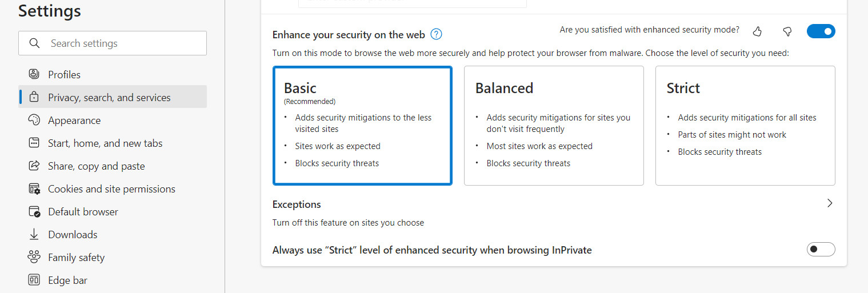This screenshot has height=293, width=868.
Task: Click the thumbs down feedback icon
Action: tap(787, 31)
